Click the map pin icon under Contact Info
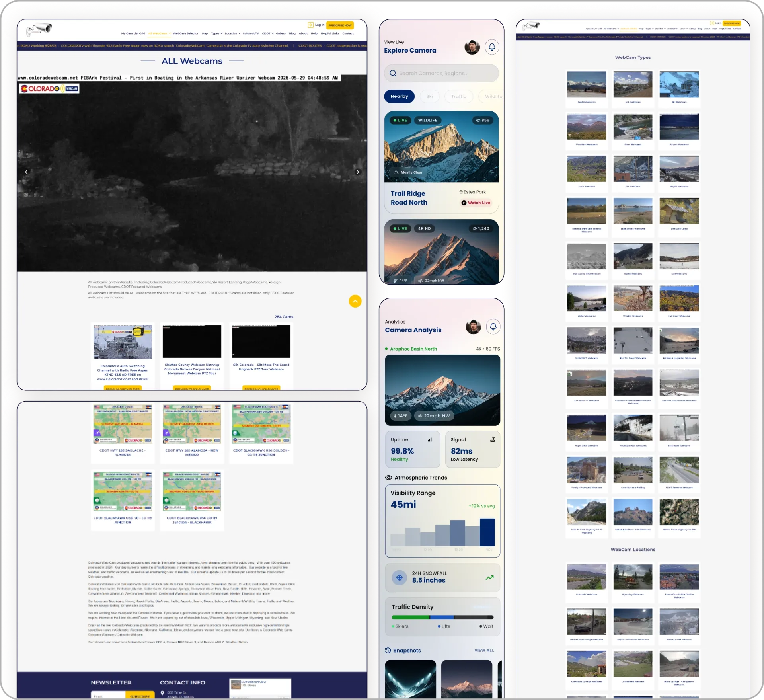The height and width of the screenshot is (700, 764). point(162,693)
